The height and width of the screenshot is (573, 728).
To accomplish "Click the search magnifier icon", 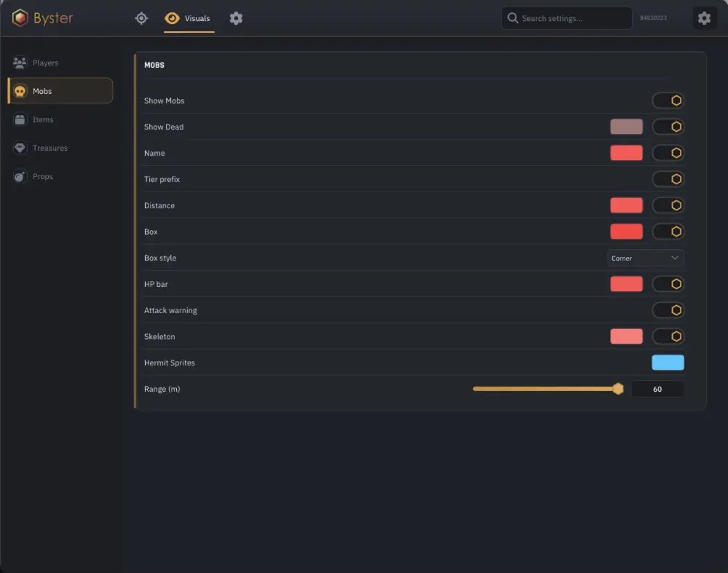I will click(513, 18).
